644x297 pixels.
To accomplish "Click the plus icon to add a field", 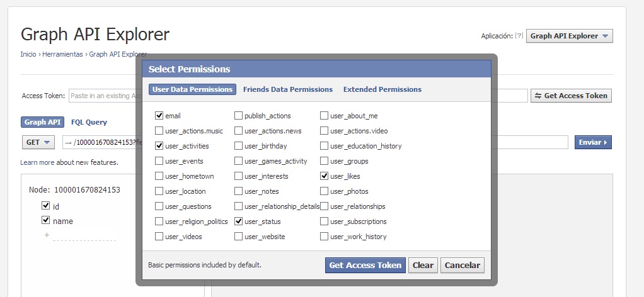I will click(46, 235).
